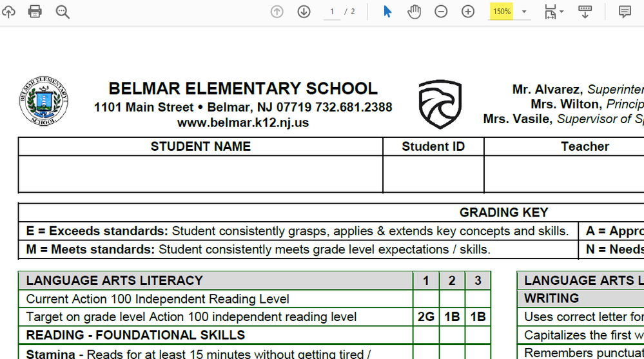Click the Teacher column header
This screenshot has height=359, width=644.
[585, 147]
